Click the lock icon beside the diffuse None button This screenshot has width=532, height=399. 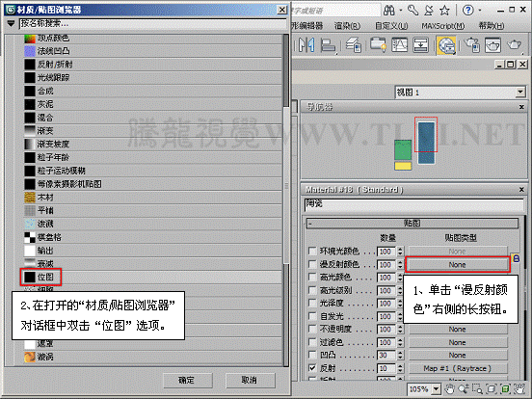tap(516, 259)
